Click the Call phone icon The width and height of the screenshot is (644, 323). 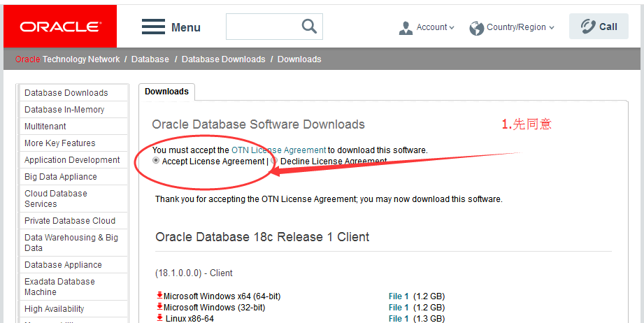pyautogui.click(x=588, y=27)
